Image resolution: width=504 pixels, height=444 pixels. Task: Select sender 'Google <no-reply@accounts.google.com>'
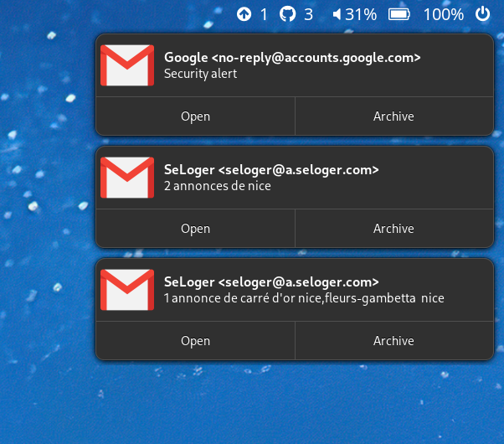pyautogui.click(x=292, y=58)
